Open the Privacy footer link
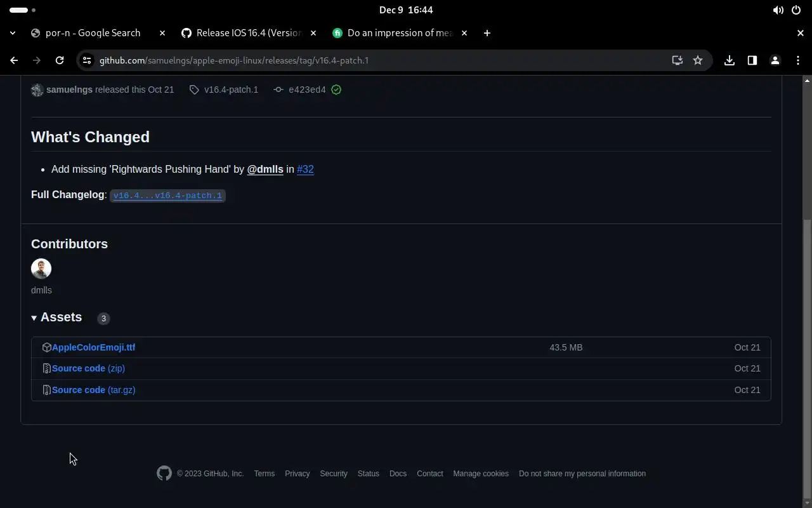 pos(297,474)
